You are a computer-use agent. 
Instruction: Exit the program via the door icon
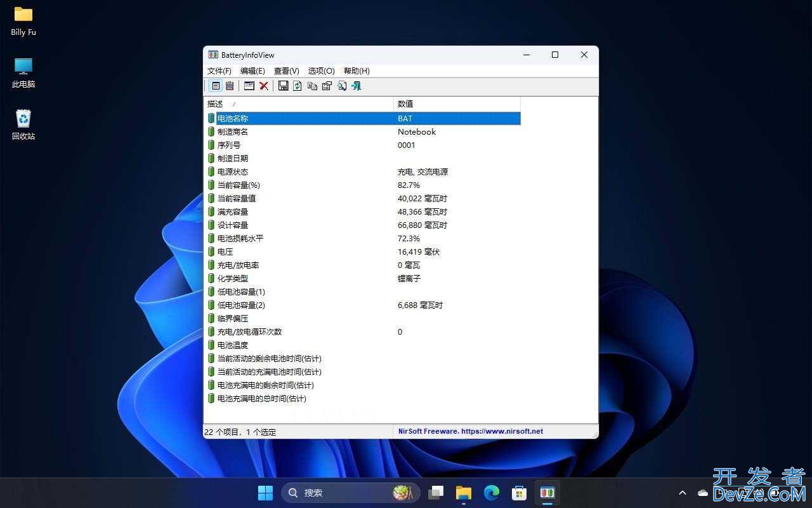click(x=356, y=86)
